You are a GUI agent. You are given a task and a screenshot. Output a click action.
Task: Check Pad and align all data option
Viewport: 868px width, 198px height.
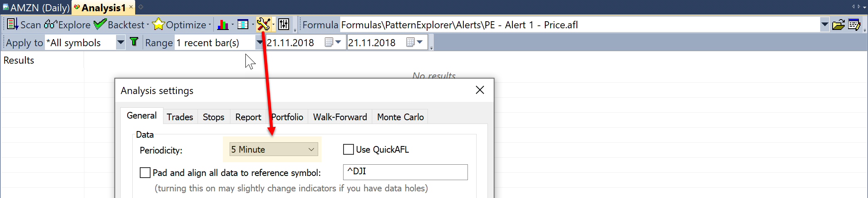(x=145, y=173)
